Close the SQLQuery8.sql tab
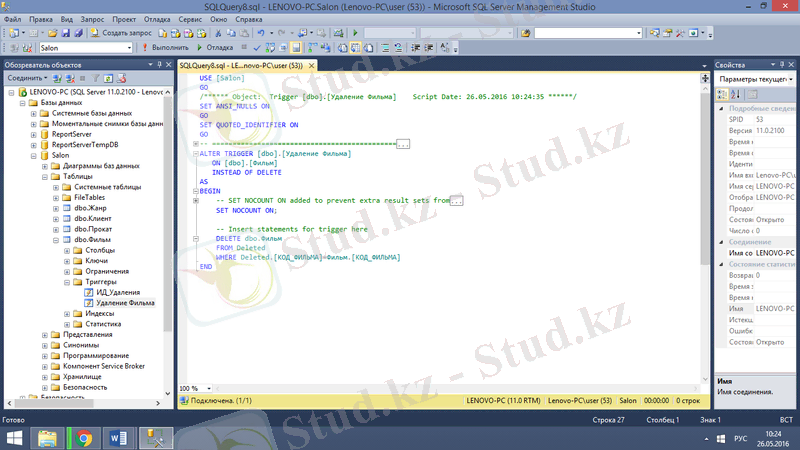 point(311,66)
